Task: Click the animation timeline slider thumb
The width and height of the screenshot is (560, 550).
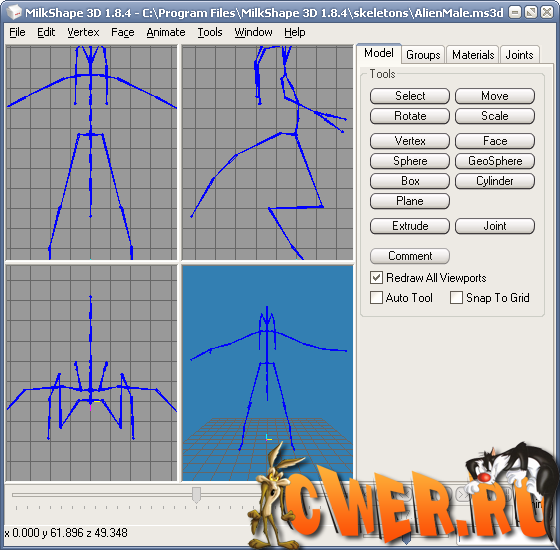Action: tap(196, 495)
